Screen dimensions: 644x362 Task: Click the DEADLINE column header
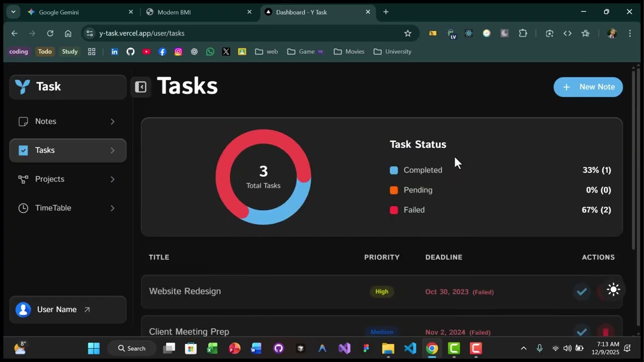click(444, 257)
